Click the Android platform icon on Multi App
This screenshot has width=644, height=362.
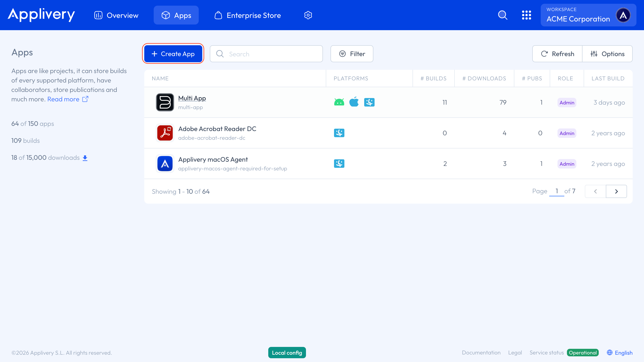339,102
